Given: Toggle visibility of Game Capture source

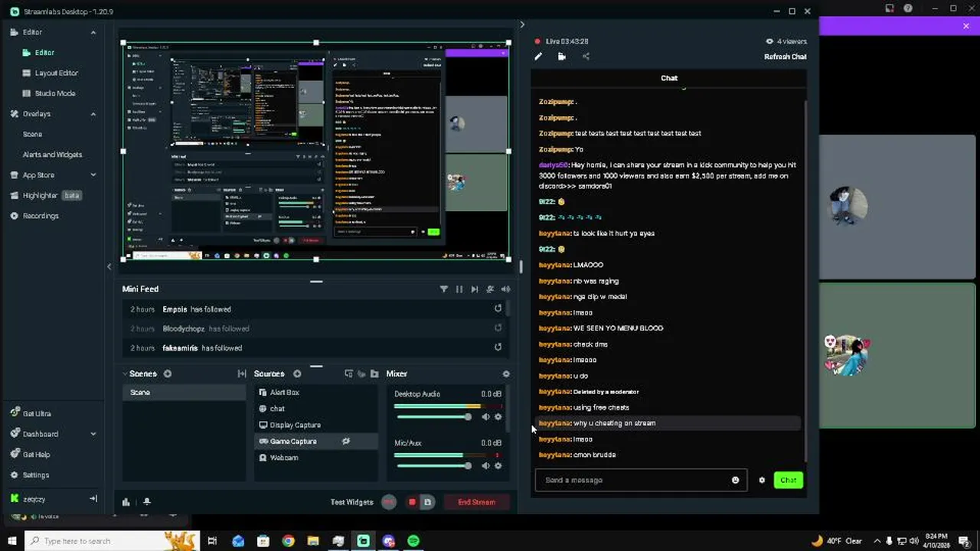Looking at the screenshot, I should point(346,442).
